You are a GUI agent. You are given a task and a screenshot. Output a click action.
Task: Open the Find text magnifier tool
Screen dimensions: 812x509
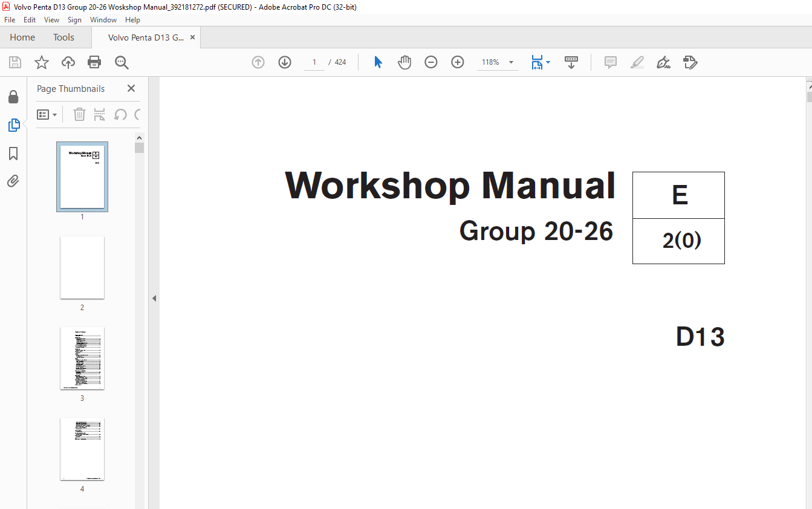tap(122, 62)
